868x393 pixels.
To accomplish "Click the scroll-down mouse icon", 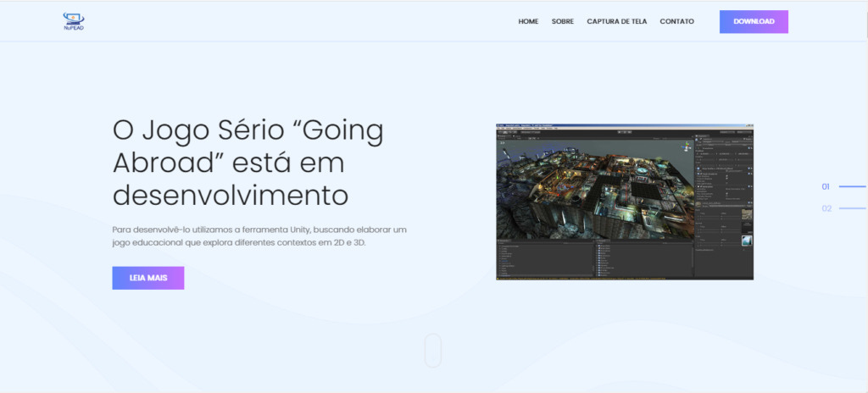I will [x=432, y=350].
